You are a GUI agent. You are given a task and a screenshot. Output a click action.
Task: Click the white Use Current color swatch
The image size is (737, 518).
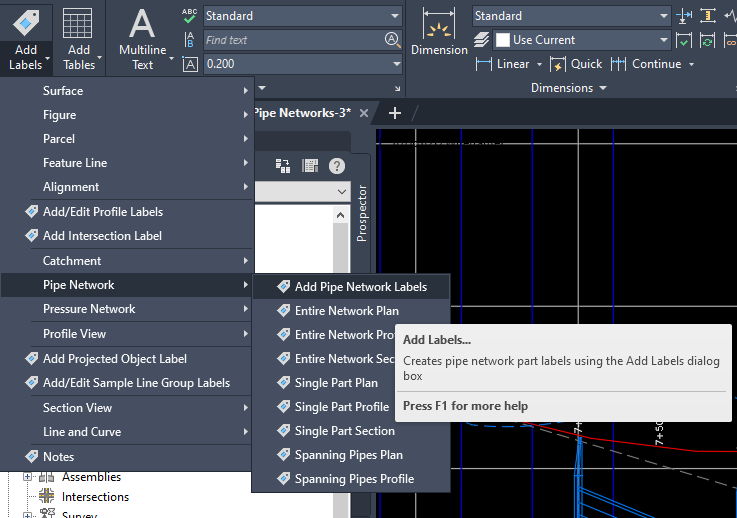pyautogui.click(x=502, y=40)
